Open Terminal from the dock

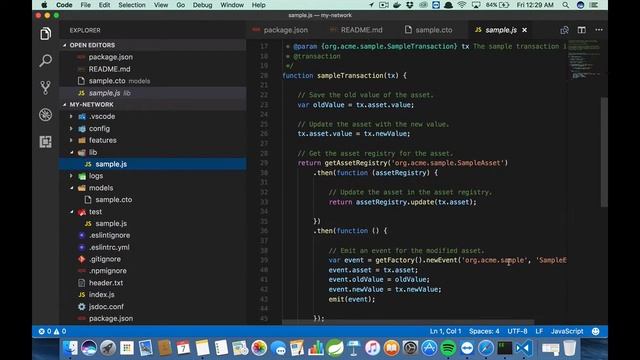pyautogui.click(x=504, y=348)
